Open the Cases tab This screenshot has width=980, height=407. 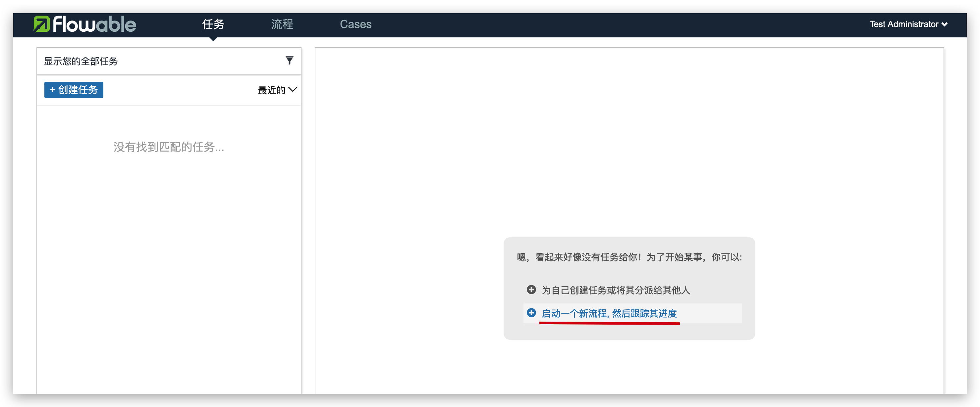pos(355,24)
